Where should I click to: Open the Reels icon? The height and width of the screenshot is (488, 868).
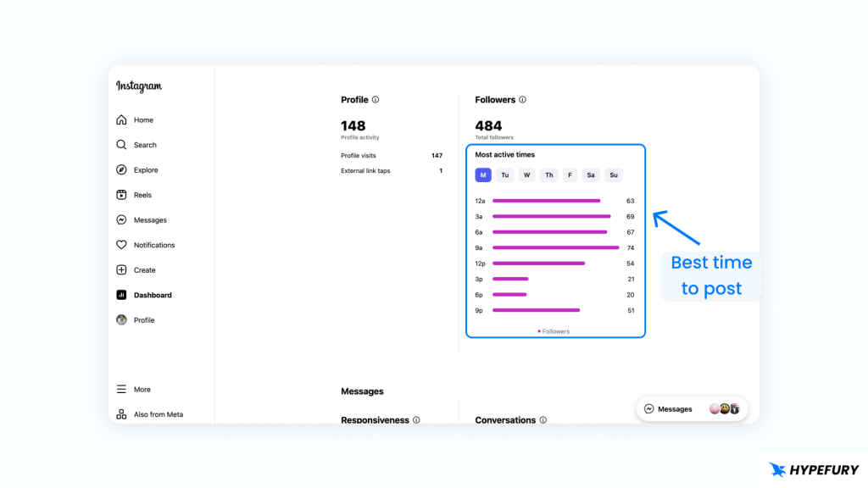point(121,195)
